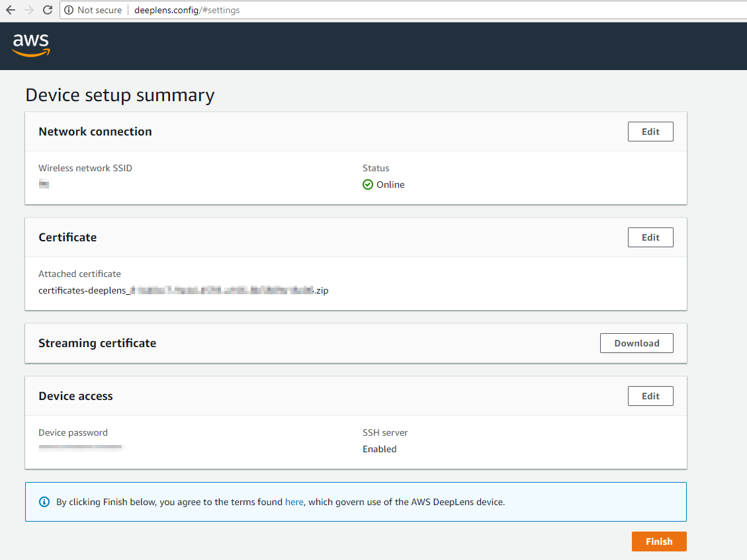Click the info icon in the terms notice
Screen dimensions: 747x560
[x=45, y=502]
